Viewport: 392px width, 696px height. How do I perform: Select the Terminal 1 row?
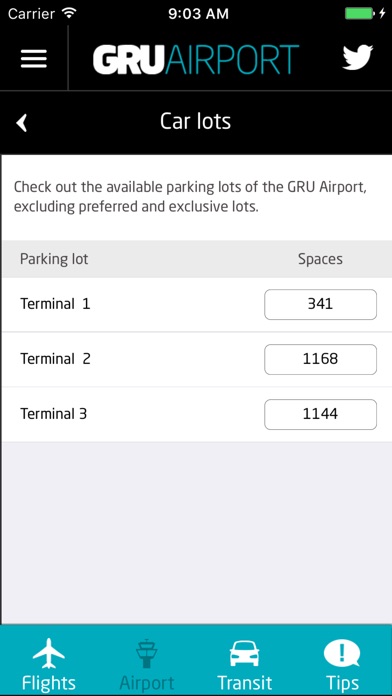point(197,304)
